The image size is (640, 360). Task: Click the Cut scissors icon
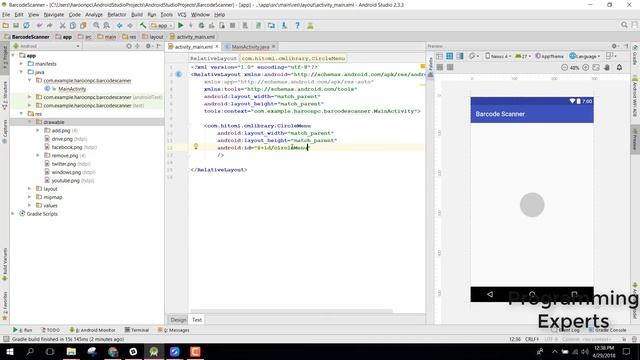62,25
